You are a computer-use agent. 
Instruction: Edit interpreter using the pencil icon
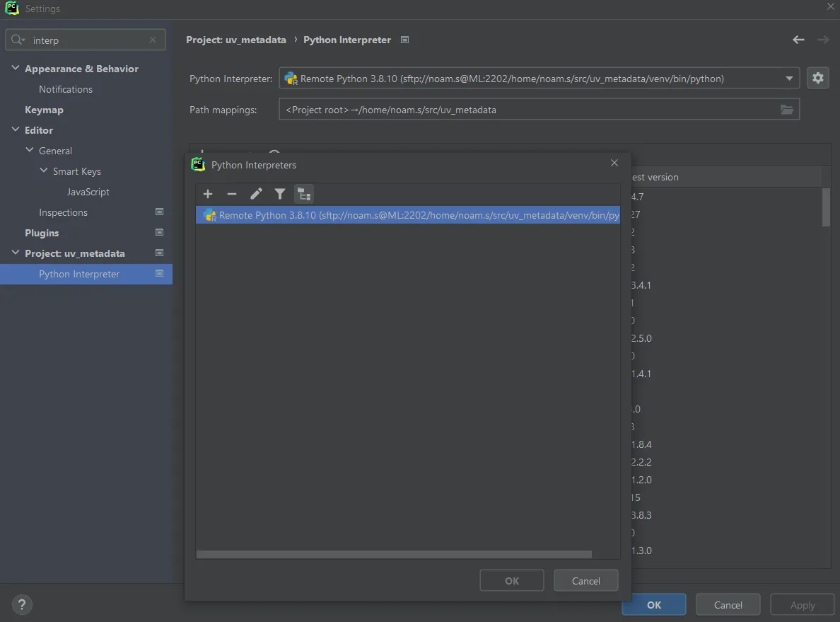click(x=256, y=194)
